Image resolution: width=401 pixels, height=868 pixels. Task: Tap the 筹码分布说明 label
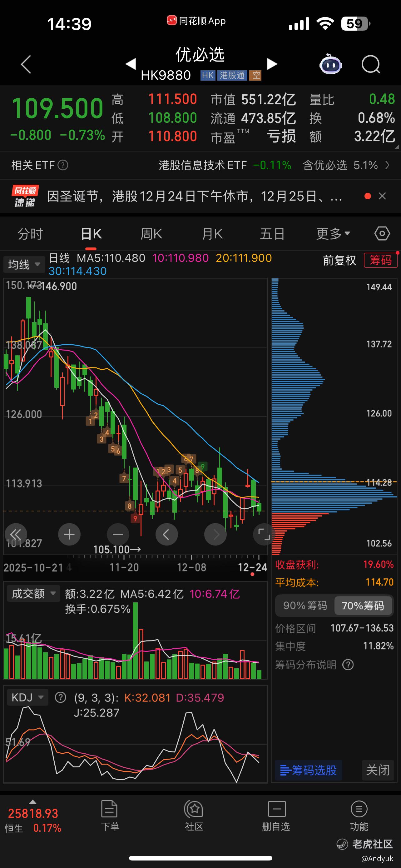click(306, 665)
